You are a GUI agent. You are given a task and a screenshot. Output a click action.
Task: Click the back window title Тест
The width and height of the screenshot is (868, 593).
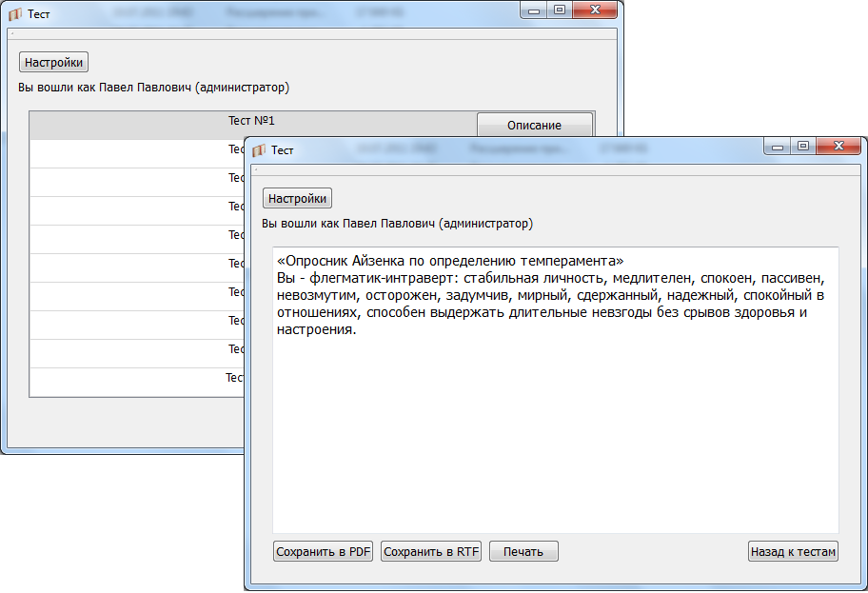coord(39,14)
